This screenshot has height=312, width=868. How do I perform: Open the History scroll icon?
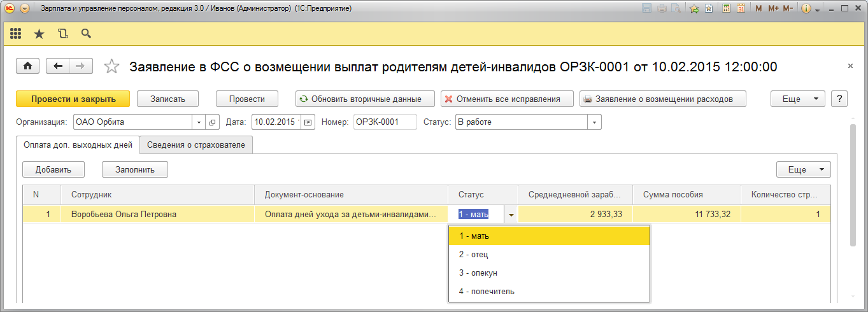point(62,34)
